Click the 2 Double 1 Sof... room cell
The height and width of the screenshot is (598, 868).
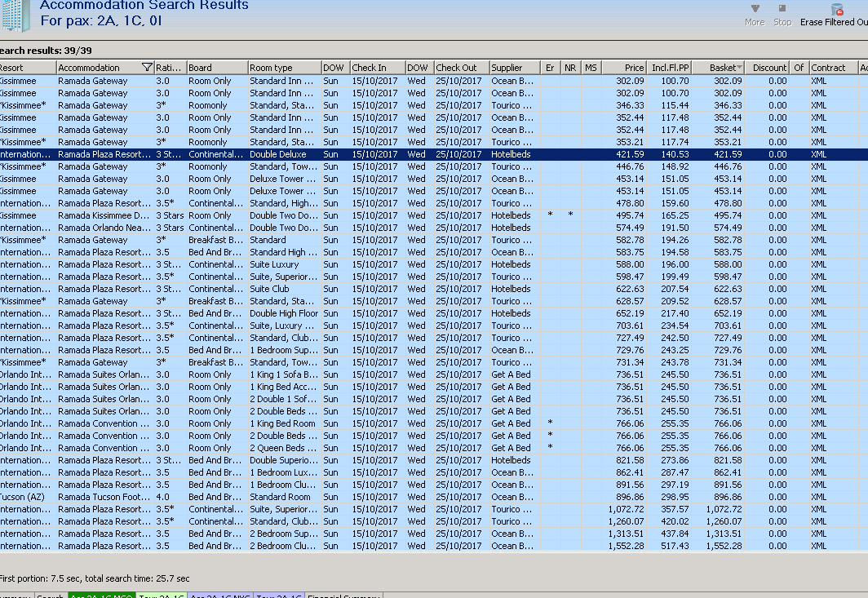pyautogui.click(x=284, y=399)
